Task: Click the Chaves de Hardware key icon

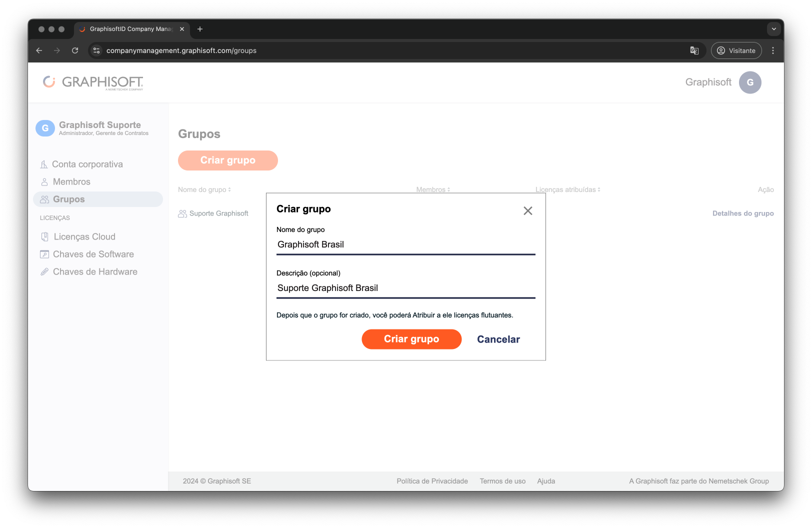Action: tap(44, 272)
